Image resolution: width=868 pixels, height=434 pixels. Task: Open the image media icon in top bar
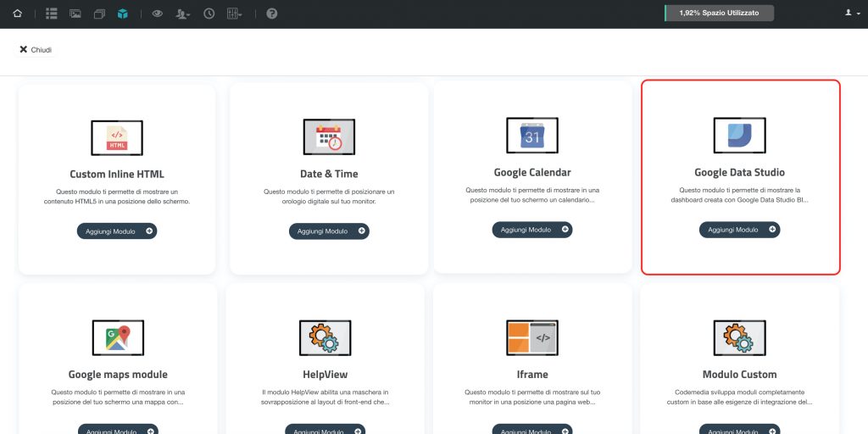tap(75, 14)
